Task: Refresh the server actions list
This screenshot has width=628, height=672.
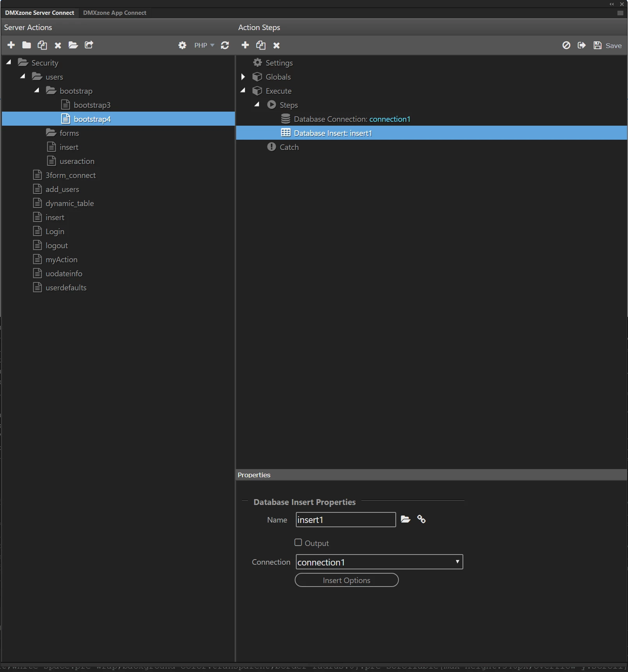Action: click(225, 45)
